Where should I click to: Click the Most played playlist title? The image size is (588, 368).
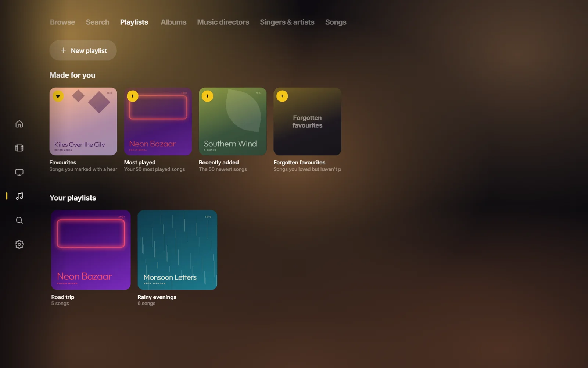[x=140, y=163]
